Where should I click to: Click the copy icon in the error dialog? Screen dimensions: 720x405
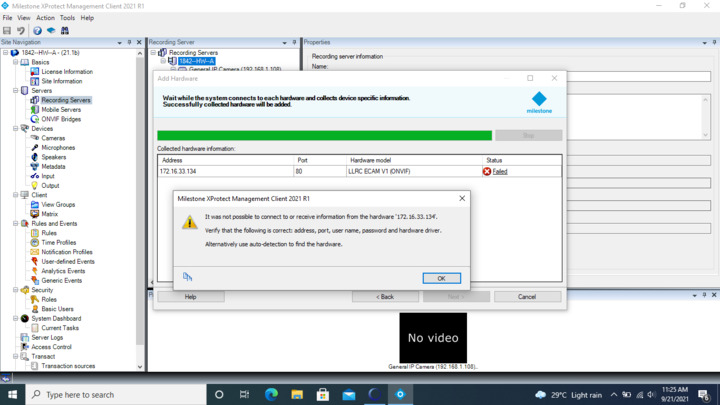187,277
